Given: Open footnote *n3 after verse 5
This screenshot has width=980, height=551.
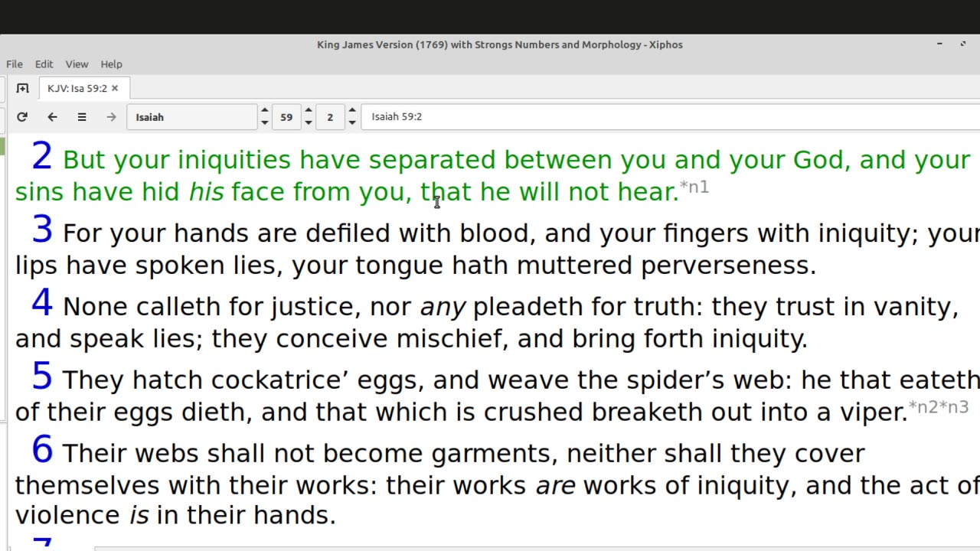Looking at the screenshot, I should tap(954, 407).
